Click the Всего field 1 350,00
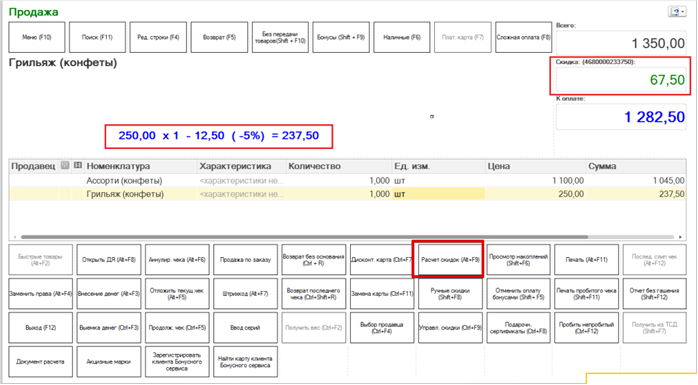 621,43
